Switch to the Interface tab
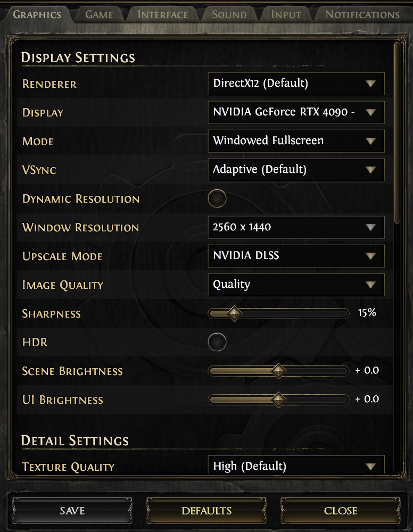 pyautogui.click(x=163, y=14)
